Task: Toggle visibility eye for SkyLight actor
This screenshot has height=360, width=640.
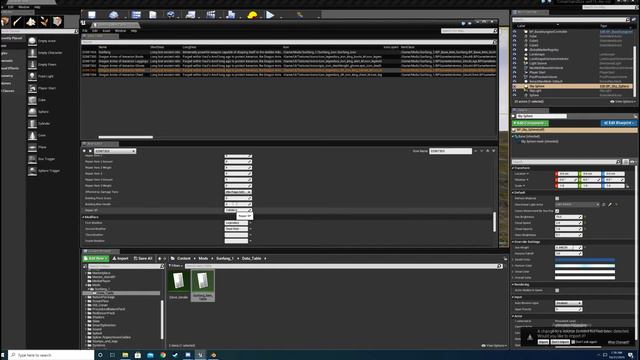Action: [514, 91]
